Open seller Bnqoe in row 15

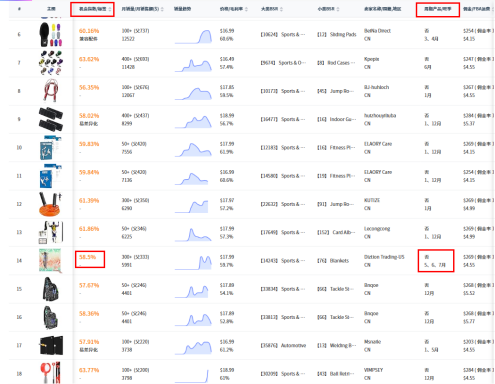click(371, 285)
